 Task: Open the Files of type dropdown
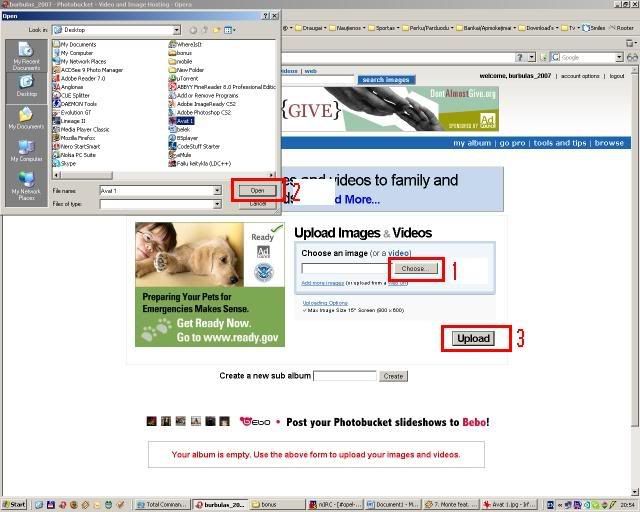(217, 204)
